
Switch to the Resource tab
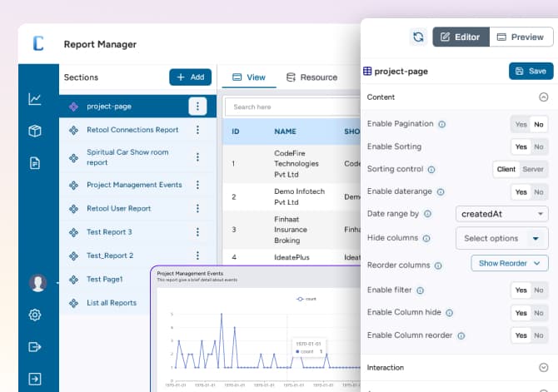click(311, 77)
